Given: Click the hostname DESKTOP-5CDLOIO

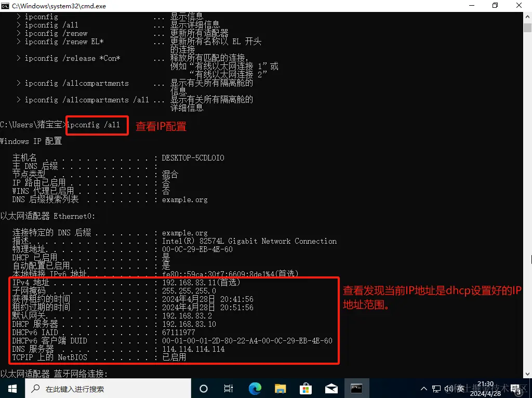Looking at the screenshot, I should pos(193,158).
